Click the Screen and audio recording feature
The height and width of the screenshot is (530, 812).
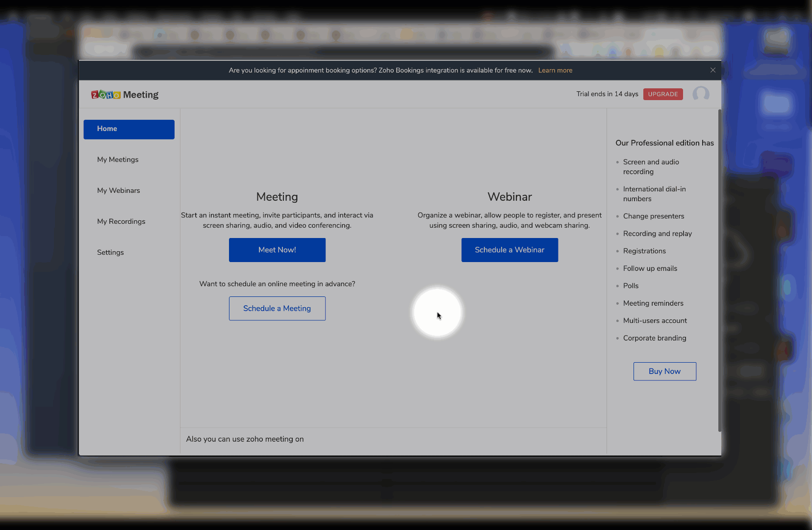pos(651,167)
